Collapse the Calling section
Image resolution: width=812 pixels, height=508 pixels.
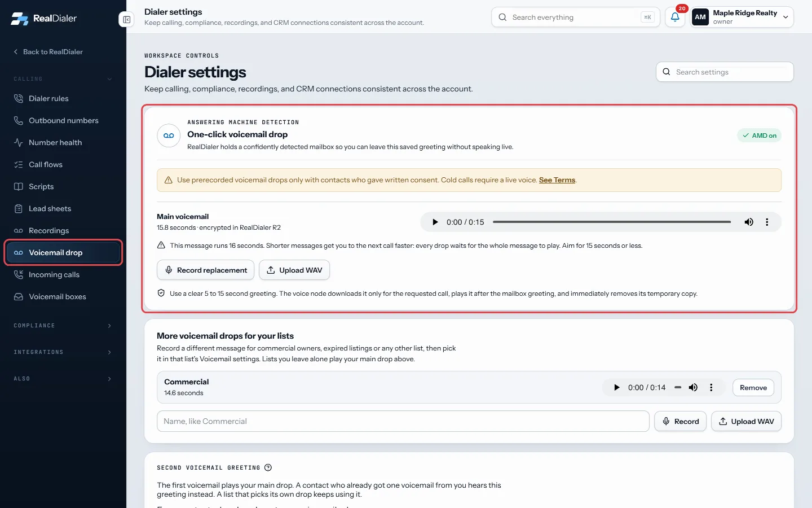click(63, 79)
